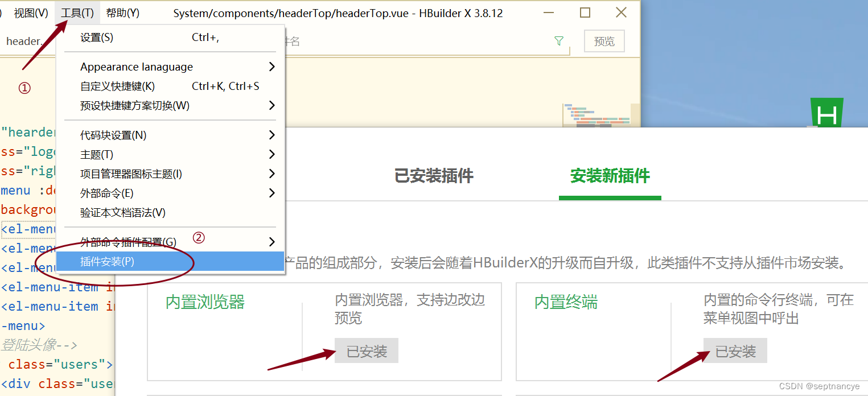868x396 pixels.
Task: Click the ss="logo code line
Action: (28, 151)
